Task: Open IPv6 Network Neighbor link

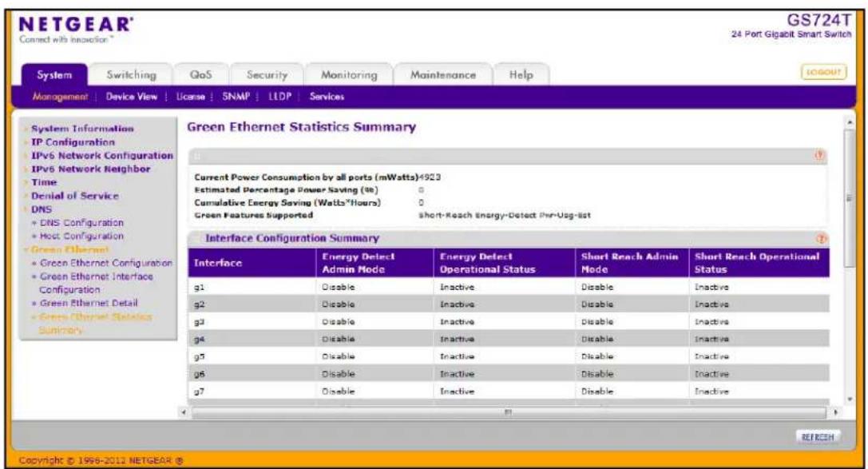Action: [91, 169]
